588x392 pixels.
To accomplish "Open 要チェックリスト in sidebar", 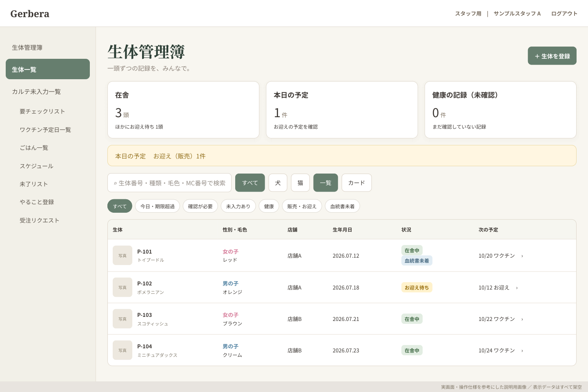I will (42, 111).
